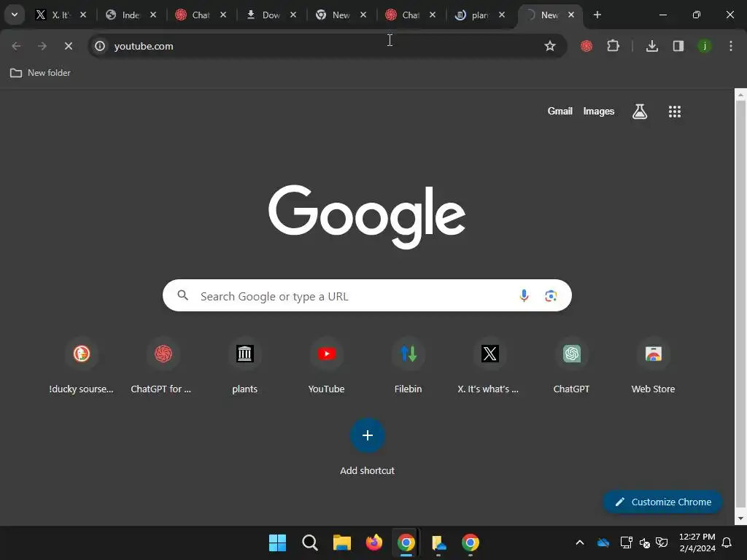This screenshot has height=560, width=747.
Task: Go back with the back arrow
Action: (x=16, y=46)
